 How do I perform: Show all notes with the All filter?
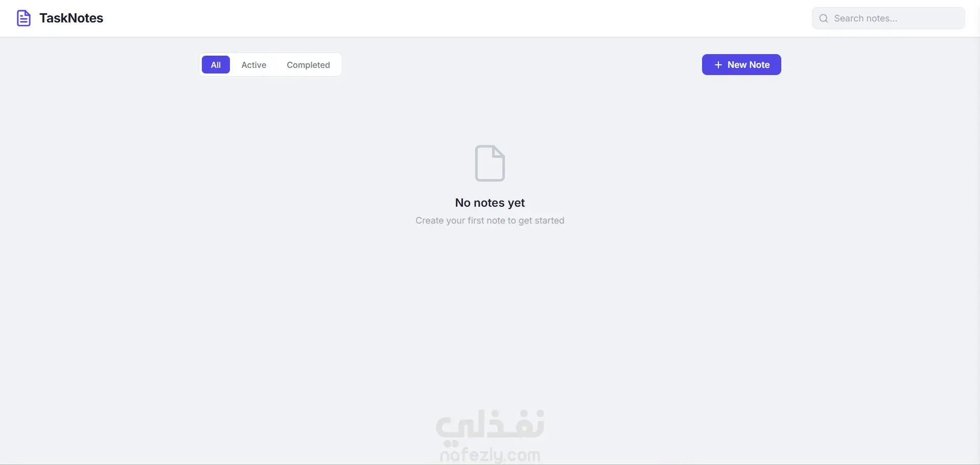point(216,65)
